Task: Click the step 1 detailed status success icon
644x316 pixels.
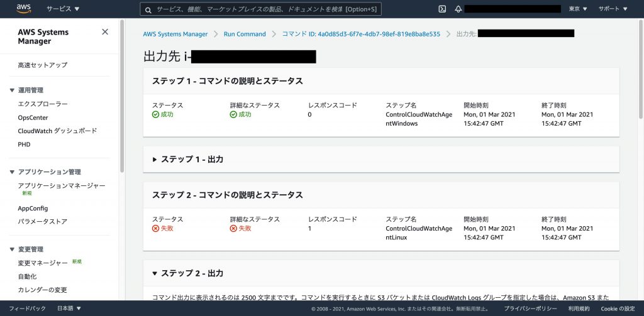Action: [x=233, y=115]
